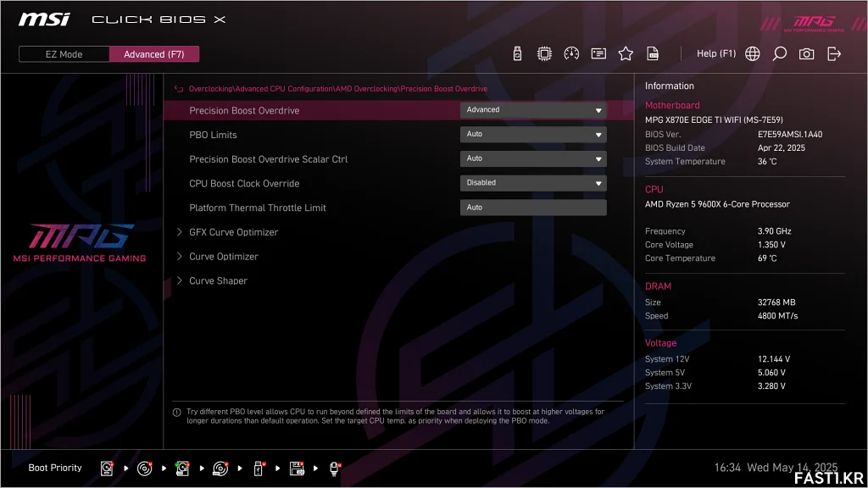Click DRAM size value '32768 MB'
This screenshot has width=868, height=488.
point(776,302)
